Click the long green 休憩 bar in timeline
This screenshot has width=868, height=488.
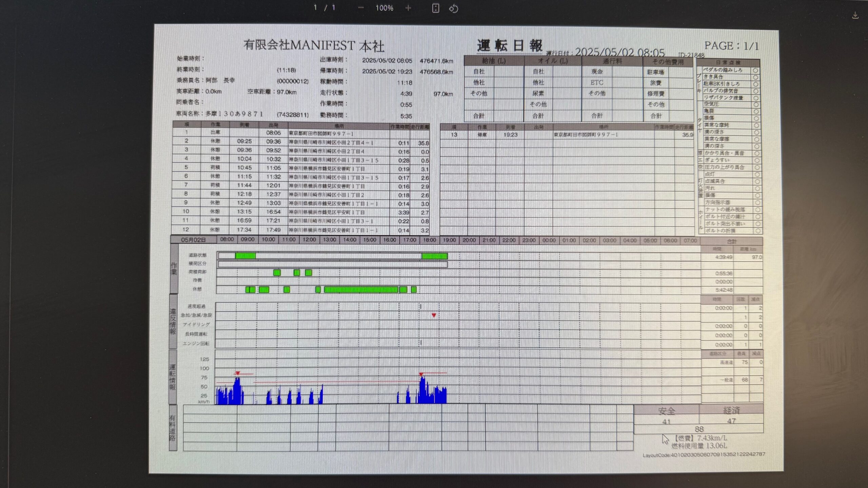(361, 289)
